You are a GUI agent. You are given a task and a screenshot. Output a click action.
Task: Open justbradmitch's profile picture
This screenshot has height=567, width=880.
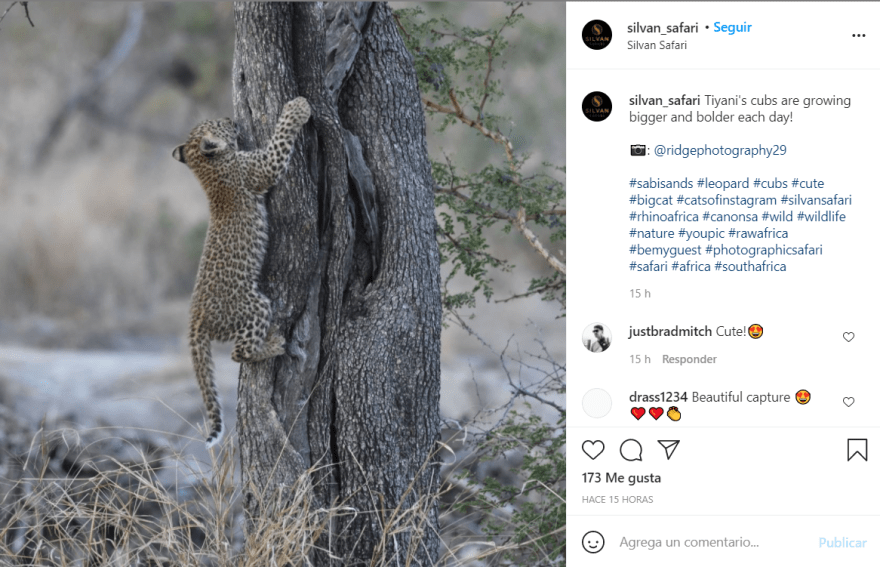click(x=597, y=338)
